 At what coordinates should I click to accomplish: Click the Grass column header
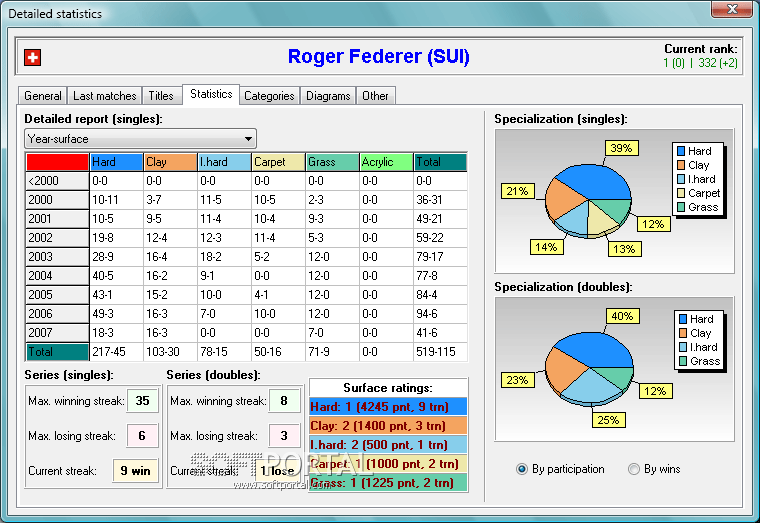pos(332,162)
